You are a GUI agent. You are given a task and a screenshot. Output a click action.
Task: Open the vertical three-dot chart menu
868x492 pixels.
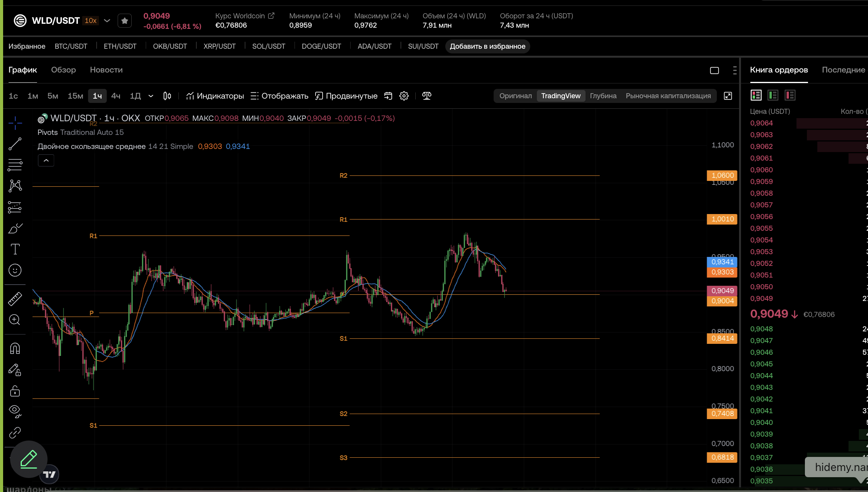point(735,71)
